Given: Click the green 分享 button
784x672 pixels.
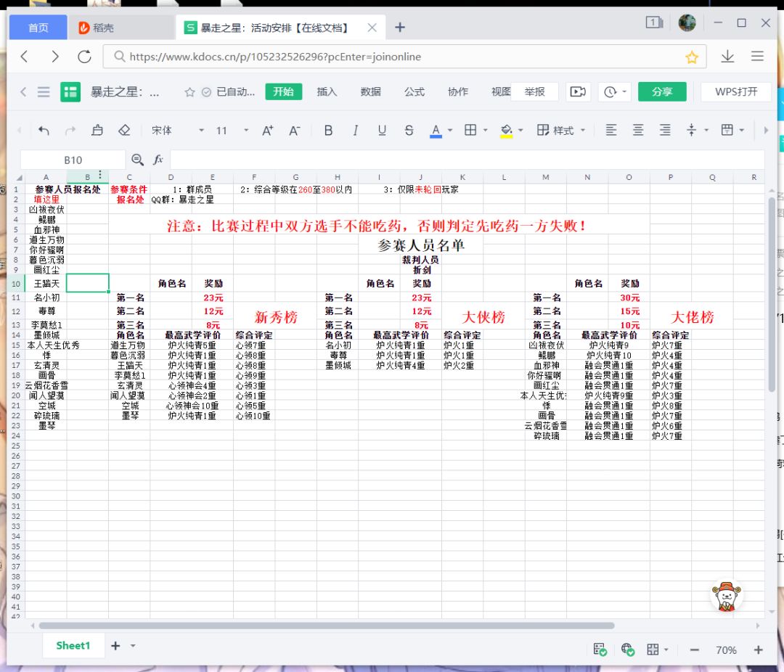Looking at the screenshot, I should tap(662, 92).
